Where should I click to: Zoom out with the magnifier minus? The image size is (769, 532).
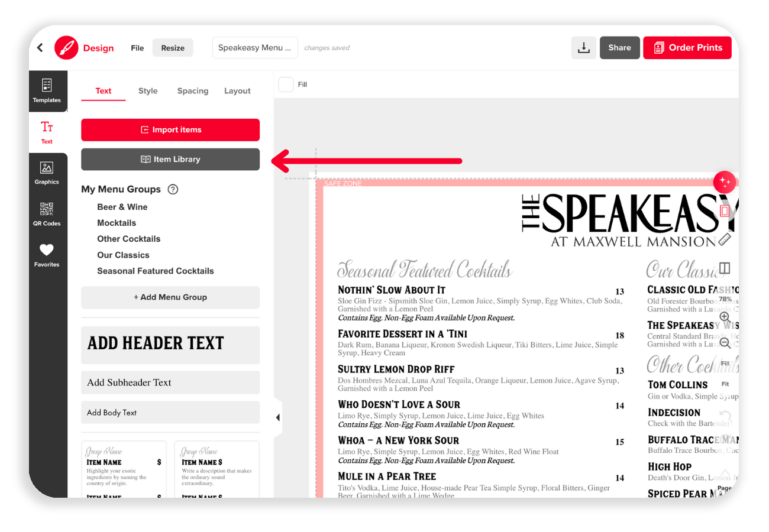point(725,342)
